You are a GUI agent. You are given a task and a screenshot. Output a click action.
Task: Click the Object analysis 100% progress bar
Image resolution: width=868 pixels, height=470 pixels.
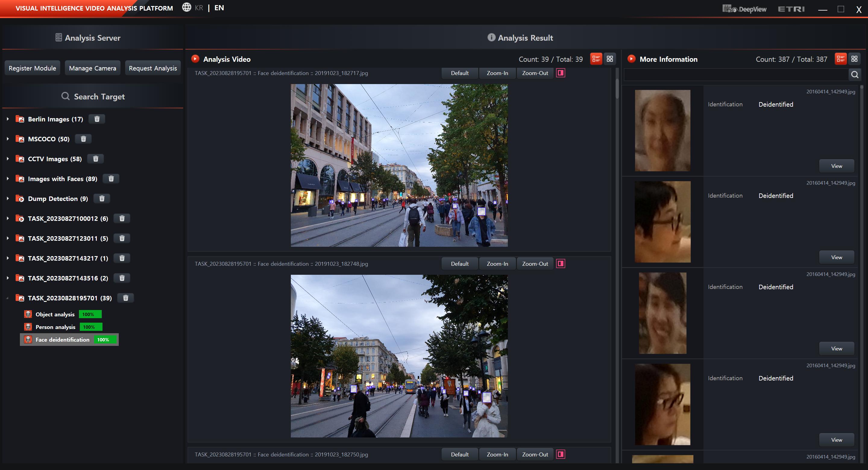(x=90, y=314)
